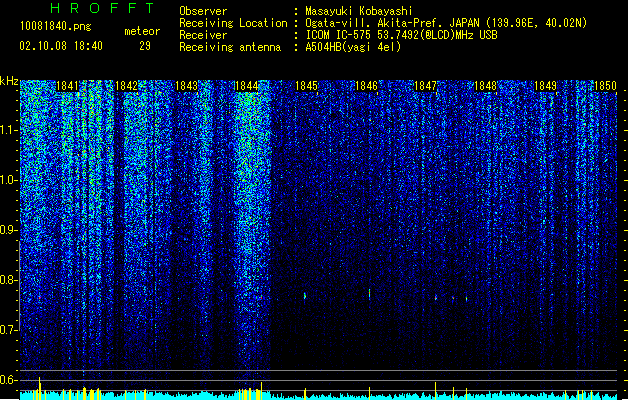The image size is (629, 400).
Task: Click the 0.7 frequency axis label
Action: 8,330
